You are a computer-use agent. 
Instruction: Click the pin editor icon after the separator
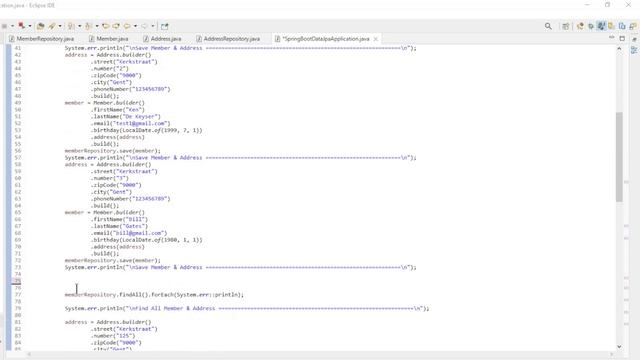pyautogui.click(x=164, y=26)
